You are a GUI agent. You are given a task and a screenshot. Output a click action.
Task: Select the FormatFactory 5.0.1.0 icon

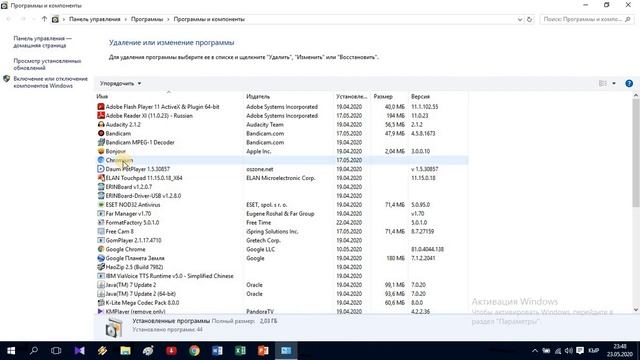click(101, 222)
